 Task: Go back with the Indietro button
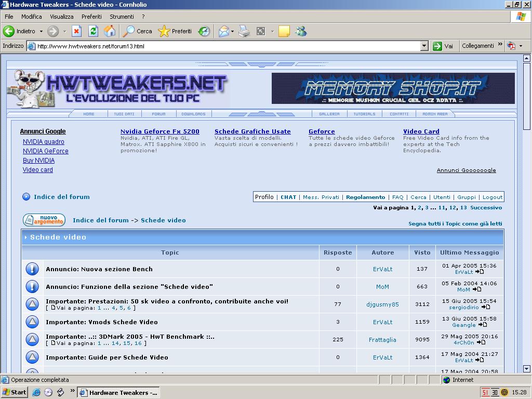(19, 31)
